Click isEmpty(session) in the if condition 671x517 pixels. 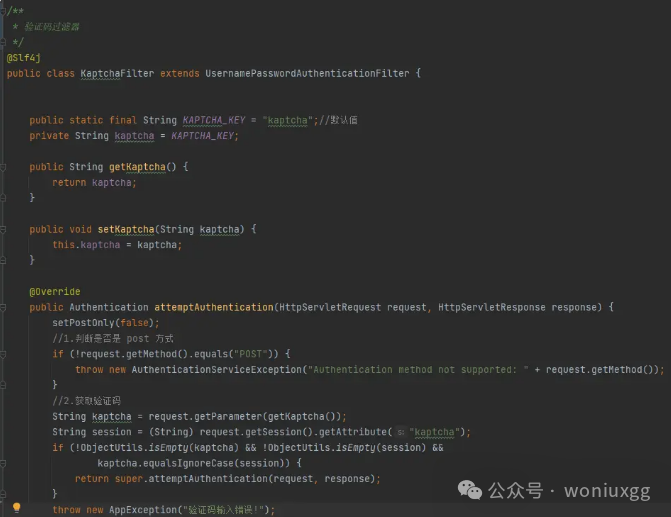(381, 448)
